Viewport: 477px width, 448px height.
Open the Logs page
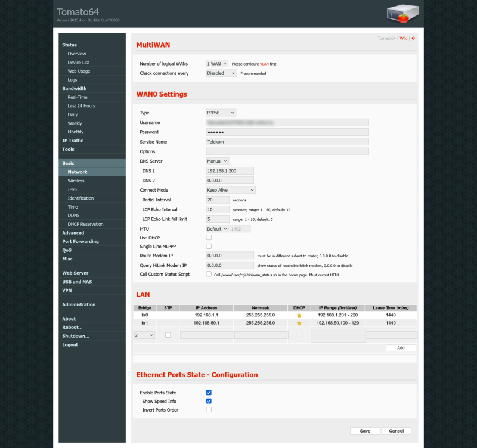(x=72, y=80)
